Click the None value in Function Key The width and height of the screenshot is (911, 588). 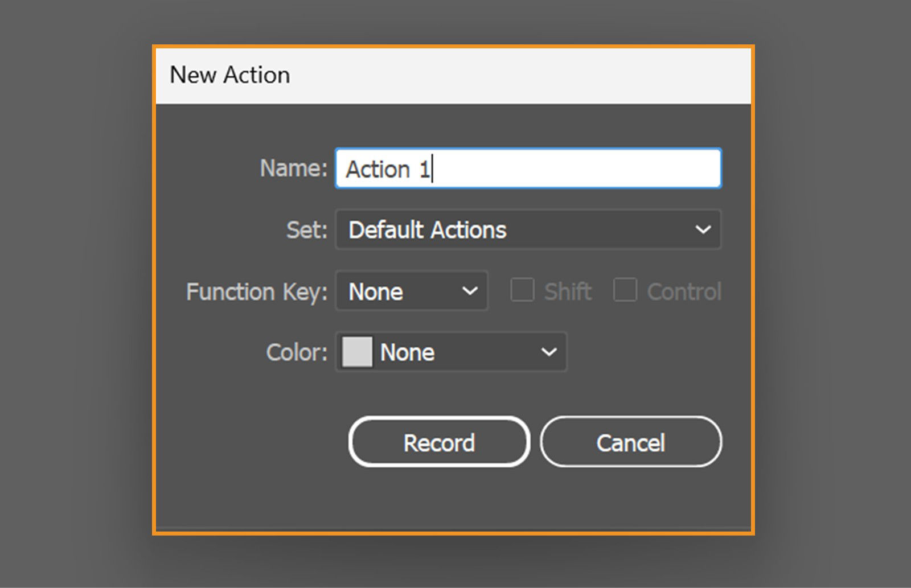pos(376,291)
